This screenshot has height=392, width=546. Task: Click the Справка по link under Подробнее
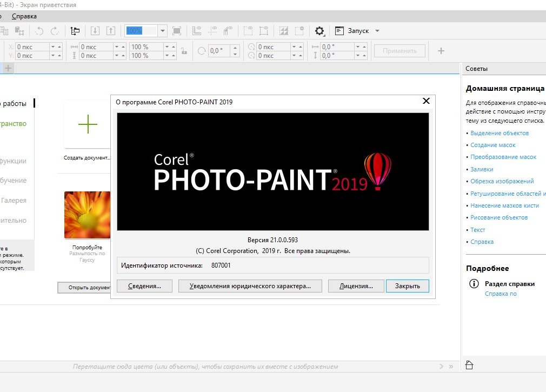[501, 294]
